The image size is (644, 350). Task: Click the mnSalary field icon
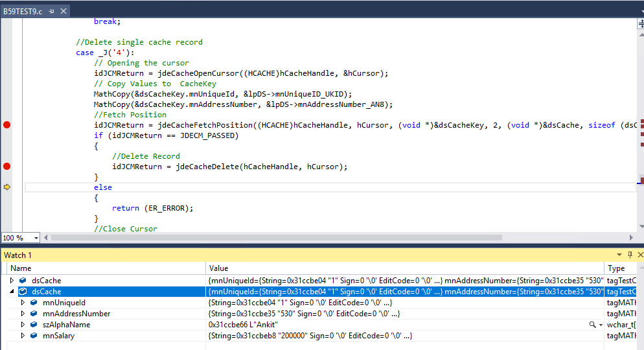pos(34,336)
